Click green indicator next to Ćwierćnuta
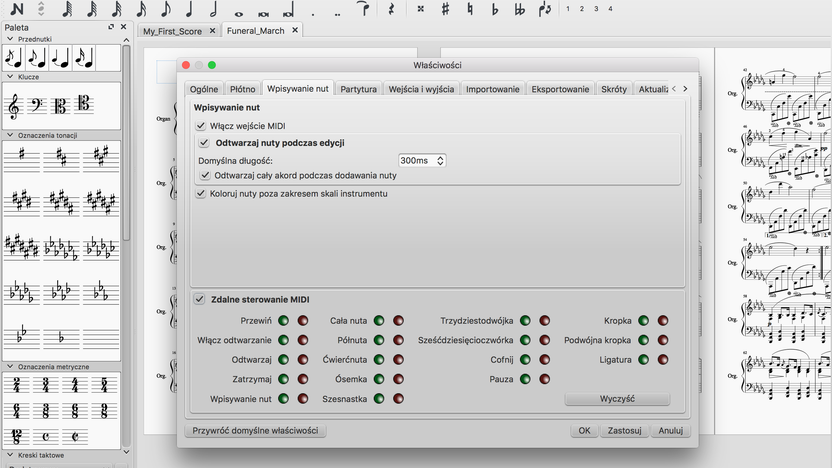The image size is (832, 468). pos(379,360)
